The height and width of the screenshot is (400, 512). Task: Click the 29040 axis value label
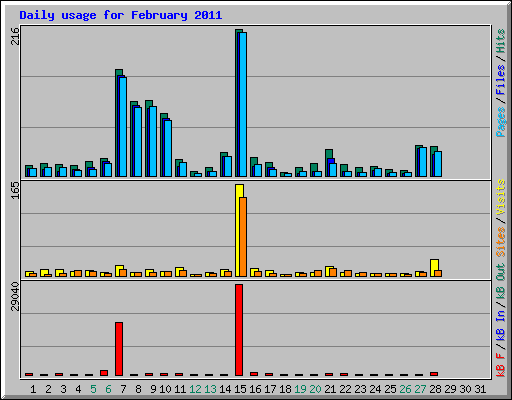[15, 296]
